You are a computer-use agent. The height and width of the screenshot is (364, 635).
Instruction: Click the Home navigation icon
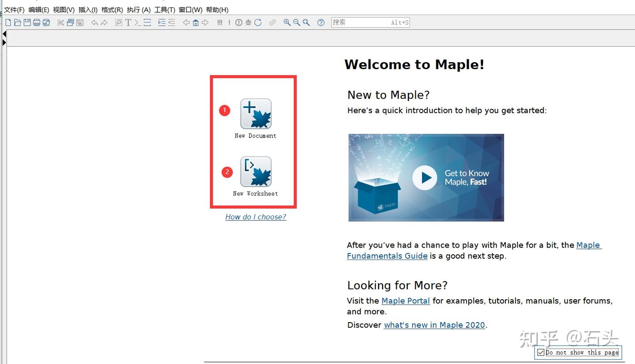click(195, 22)
